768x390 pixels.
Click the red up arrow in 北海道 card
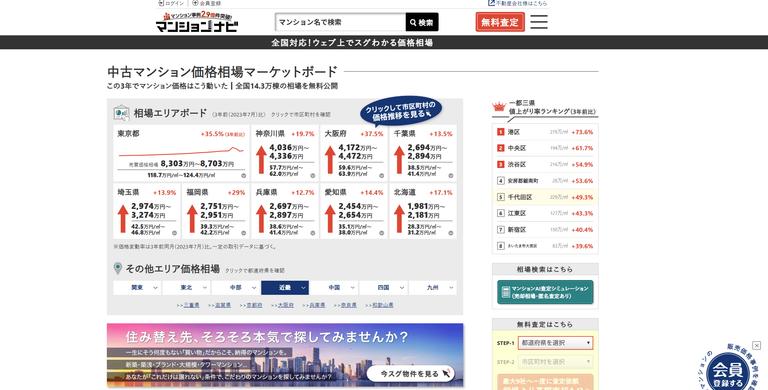click(399, 219)
